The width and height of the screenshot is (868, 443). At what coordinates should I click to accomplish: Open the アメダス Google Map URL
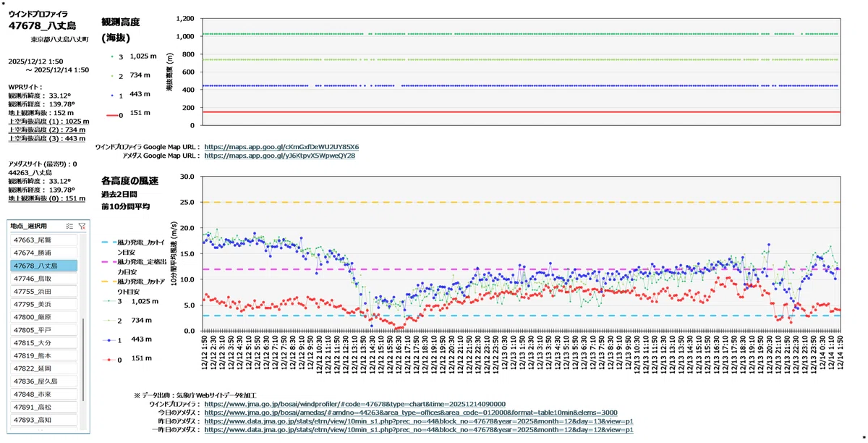coord(279,156)
